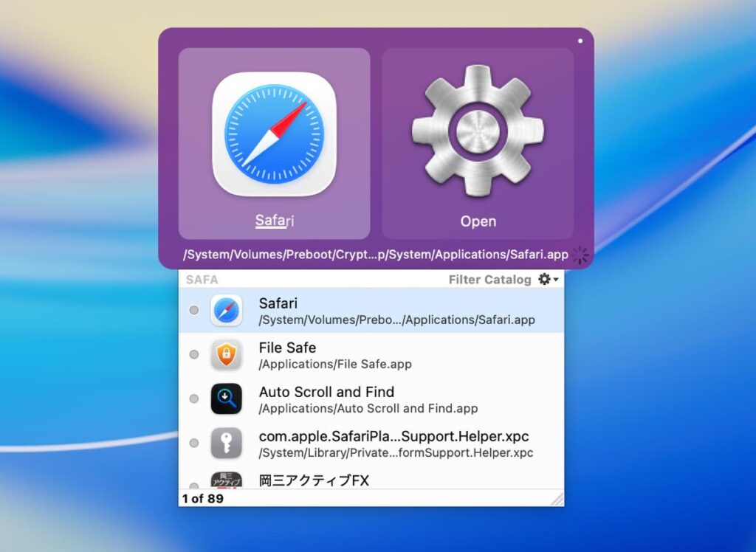Click the small Safari icon in results list
Image resolution: width=756 pixels, height=552 pixels.
click(227, 311)
